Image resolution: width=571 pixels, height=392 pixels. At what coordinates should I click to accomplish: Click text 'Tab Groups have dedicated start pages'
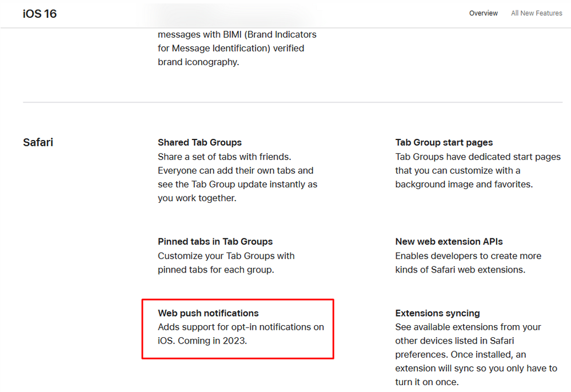[478, 157]
